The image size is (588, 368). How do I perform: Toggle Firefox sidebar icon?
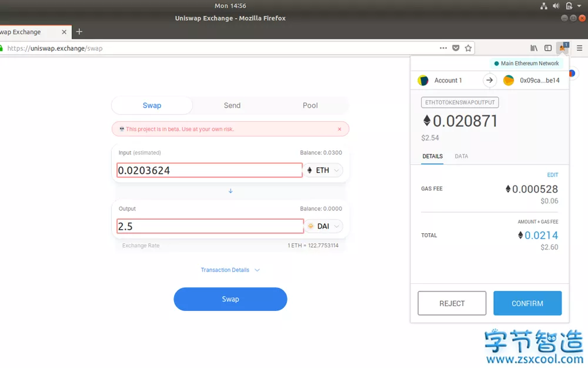[x=548, y=48]
